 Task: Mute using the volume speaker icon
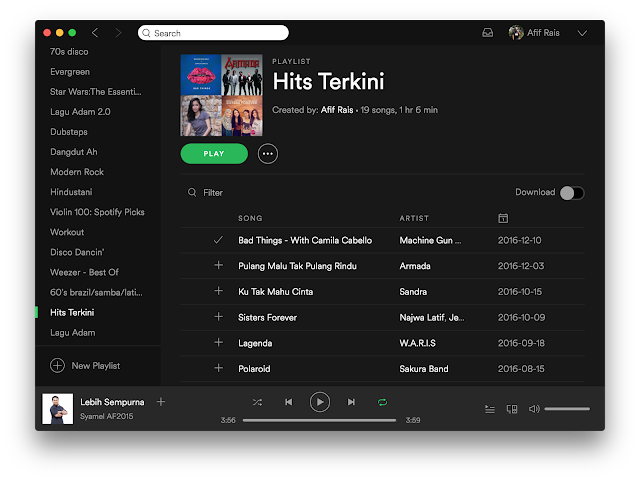tap(534, 409)
